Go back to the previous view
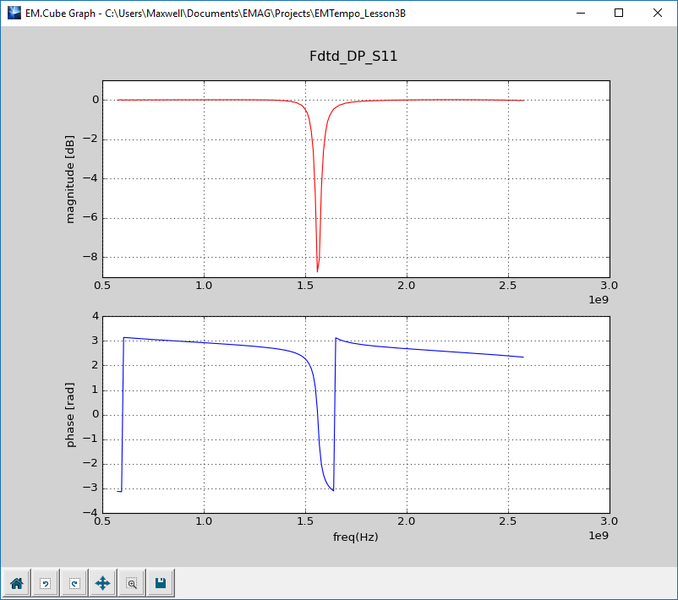Image resolution: width=678 pixels, height=600 pixels. pos(45,582)
